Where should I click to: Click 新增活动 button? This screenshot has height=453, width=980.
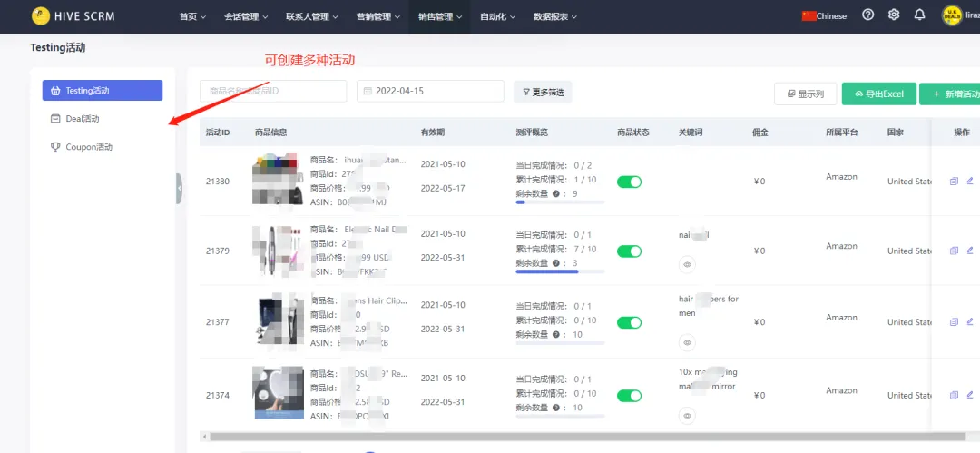[x=949, y=94]
